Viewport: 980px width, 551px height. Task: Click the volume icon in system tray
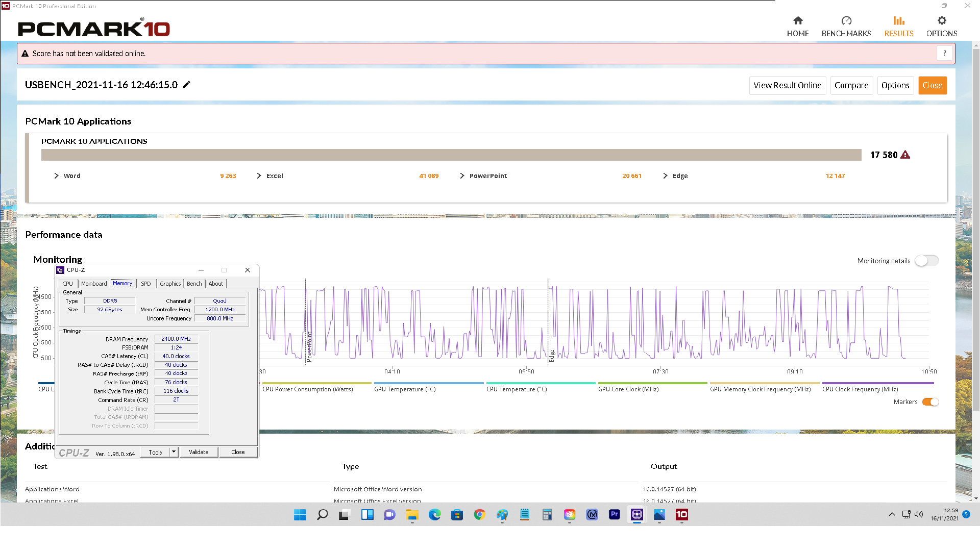(919, 514)
